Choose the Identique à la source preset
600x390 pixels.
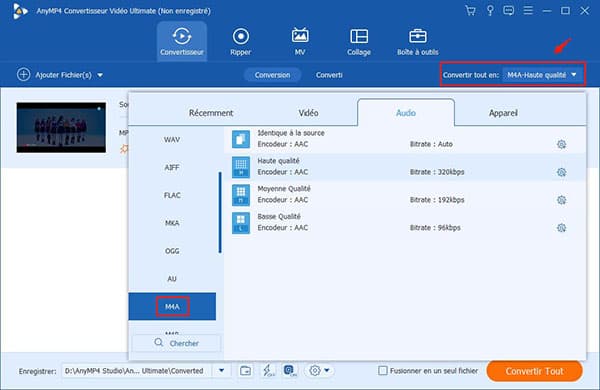(x=405, y=139)
